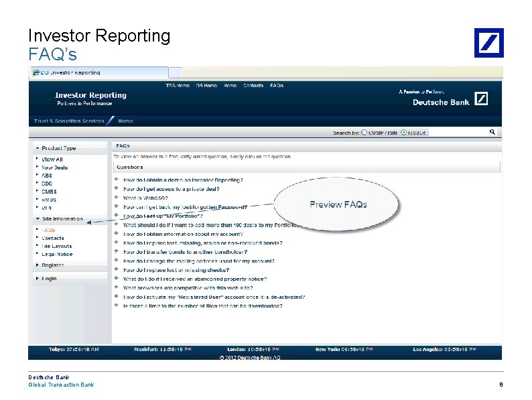Collapse the Site Information section
This screenshot has height=400, width=532.
(x=38, y=219)
